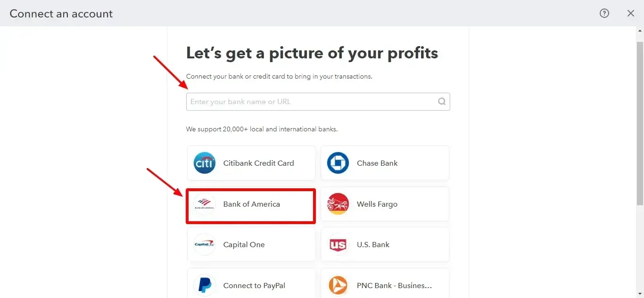
Task: Choose the Capital One label
Action: [244, 245]
